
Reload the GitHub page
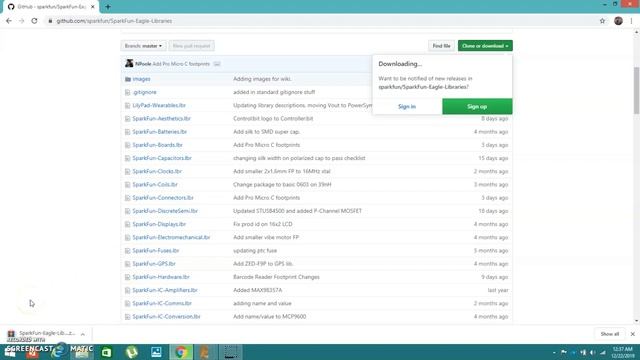click(x=34, y=21)
